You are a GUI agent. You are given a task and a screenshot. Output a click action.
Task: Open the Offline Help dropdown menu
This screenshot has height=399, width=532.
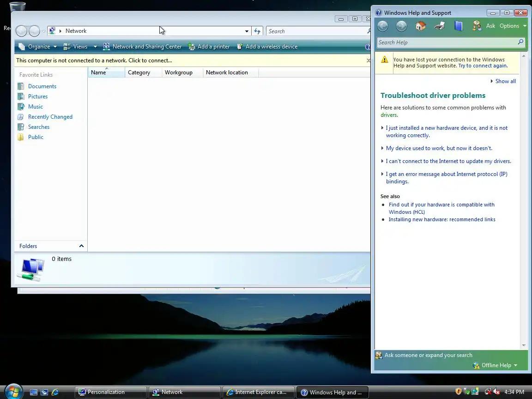[495, 365]
